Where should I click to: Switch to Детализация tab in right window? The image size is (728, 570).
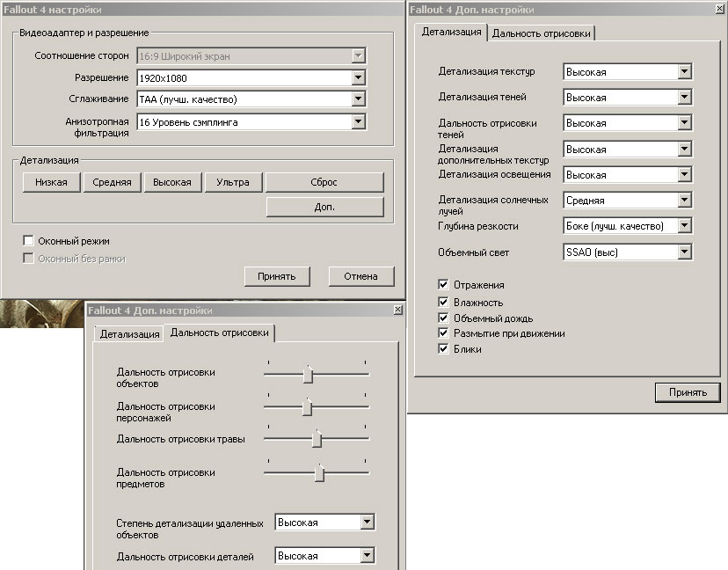(451, 32)
